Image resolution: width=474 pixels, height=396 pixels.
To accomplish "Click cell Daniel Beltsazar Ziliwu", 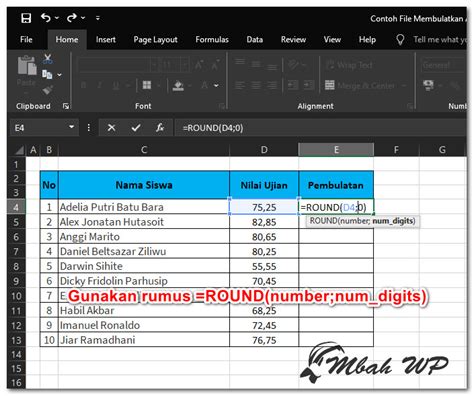I will (x=144, y=251).
